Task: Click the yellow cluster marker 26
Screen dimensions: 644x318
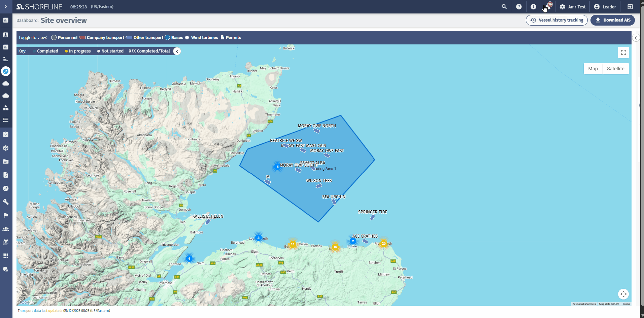Action: pyautogui.click(x=383, y=244)
